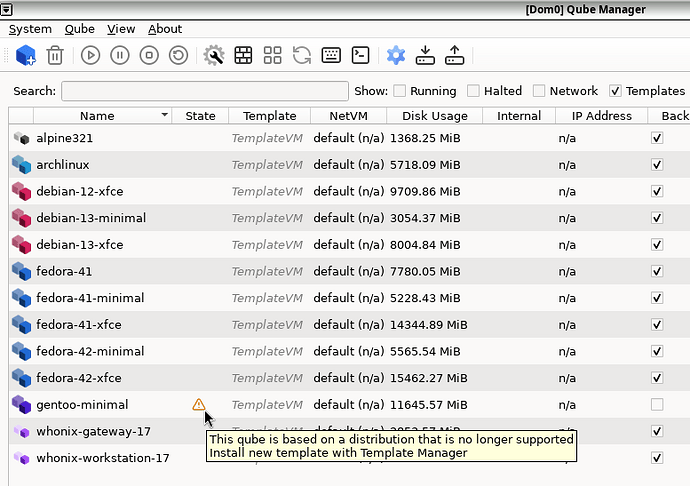The image size is (690, 486).
Task: Click the fedora-41 blue cube icon
Action: click(x=21, y=271)
